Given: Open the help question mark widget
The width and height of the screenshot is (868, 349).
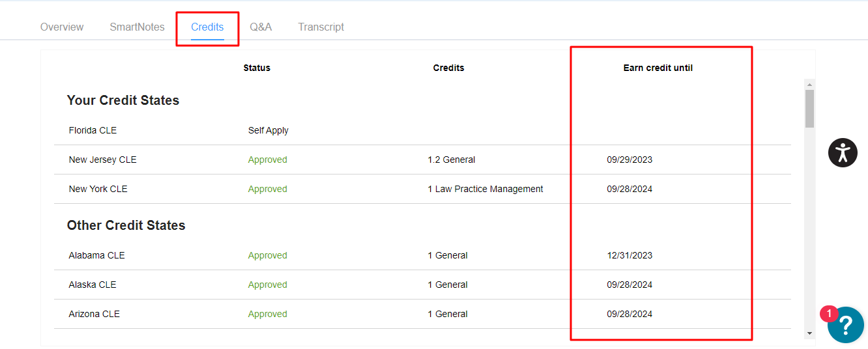Looking at the screenshot, I should point(846,325).
